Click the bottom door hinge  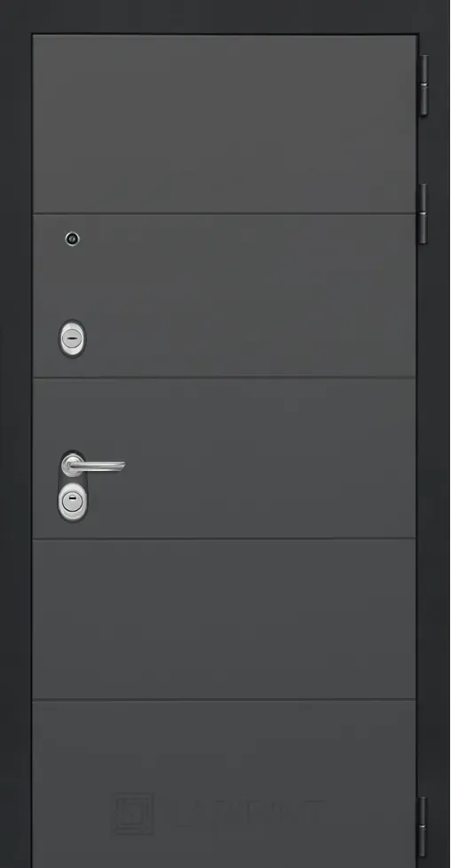click(x=423, y=827)
